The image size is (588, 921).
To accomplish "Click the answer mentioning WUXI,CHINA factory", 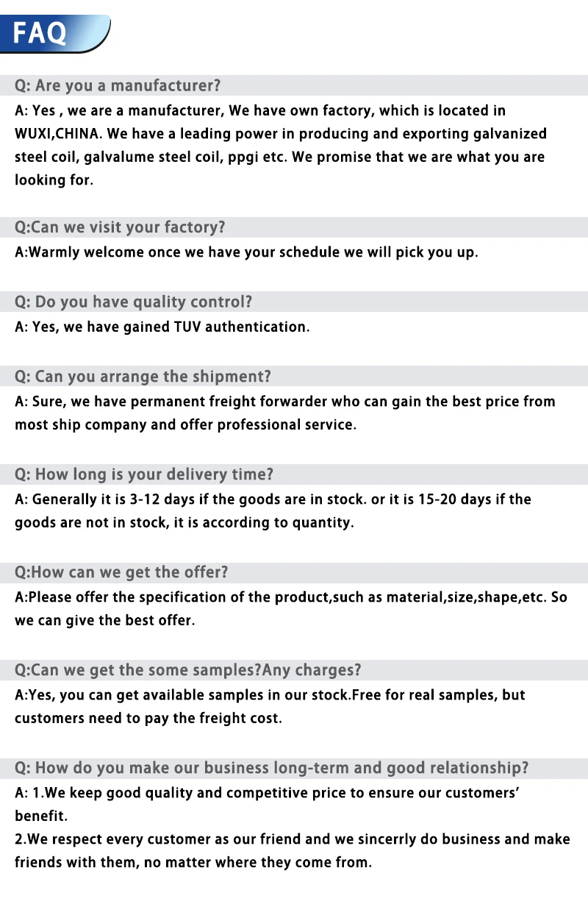I will tap(281, 145).
